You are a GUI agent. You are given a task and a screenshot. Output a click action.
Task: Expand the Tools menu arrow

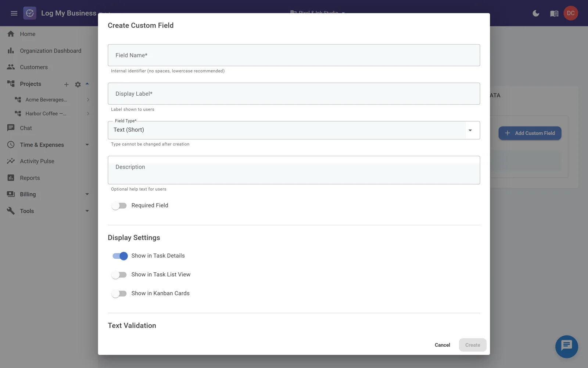pyautogui.click(x=87, y=211)
